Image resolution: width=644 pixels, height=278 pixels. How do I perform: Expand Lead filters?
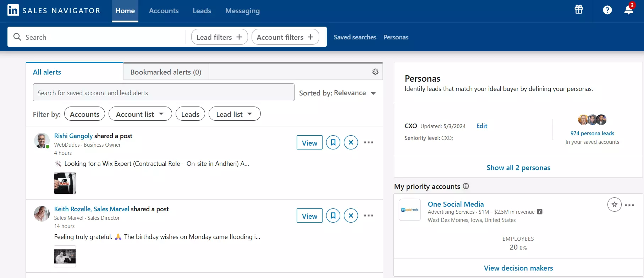[x=219, y=37]
